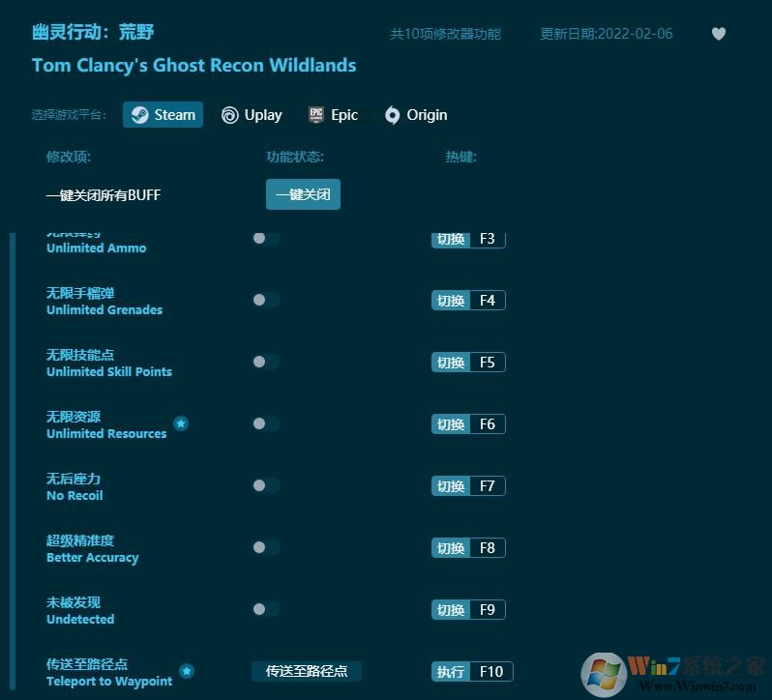Click the Origin logo icon
772x700 pixels.
tap(393, 115)
